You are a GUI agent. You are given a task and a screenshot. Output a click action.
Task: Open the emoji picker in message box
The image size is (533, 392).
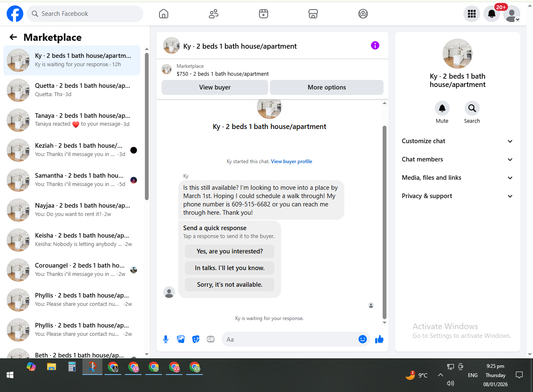point(363,339)
